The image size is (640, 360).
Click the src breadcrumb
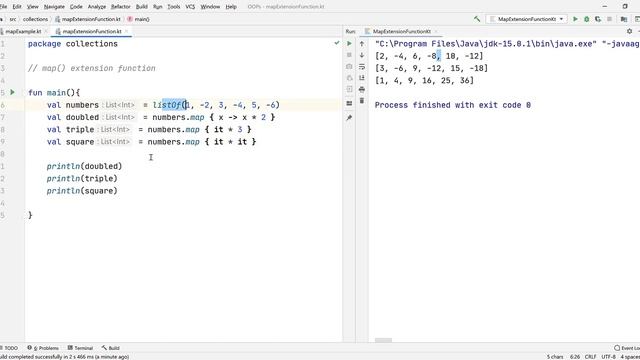pyautogui.click(x=13, y=19)
